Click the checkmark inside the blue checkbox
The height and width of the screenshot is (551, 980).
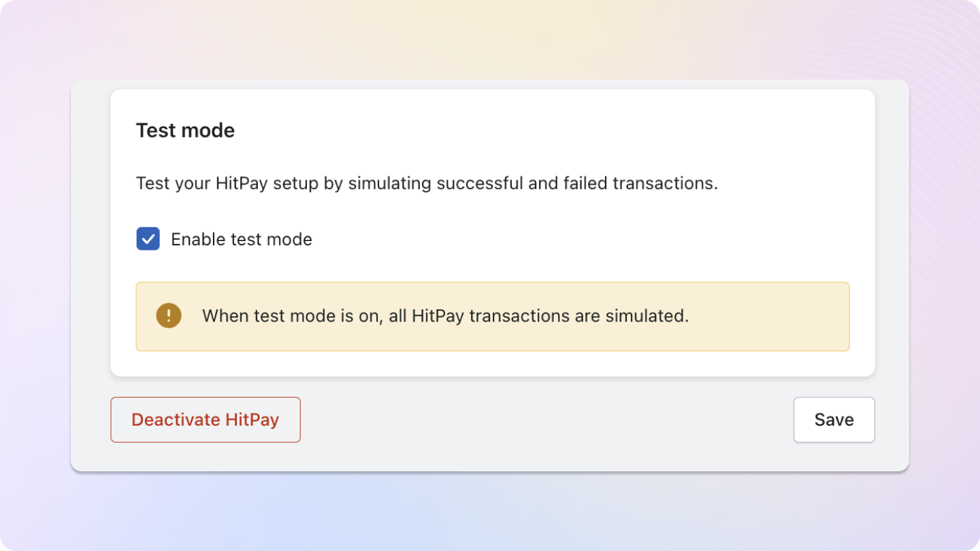click(x=148, y=239)
